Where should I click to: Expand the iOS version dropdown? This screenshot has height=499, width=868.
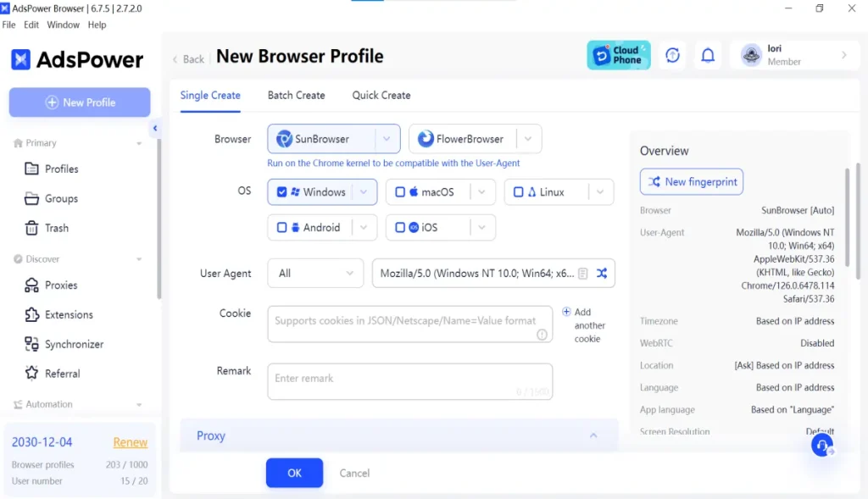[482, 227]
